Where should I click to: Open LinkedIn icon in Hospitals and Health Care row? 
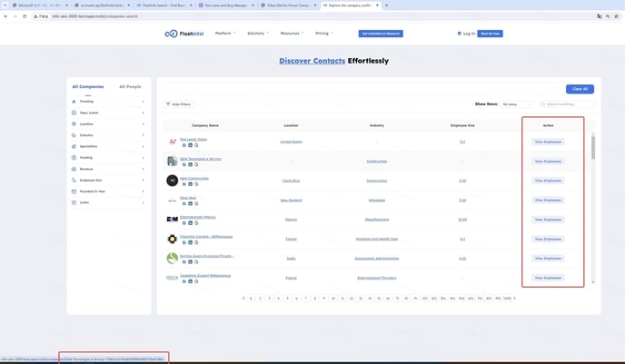click(190, 242)
